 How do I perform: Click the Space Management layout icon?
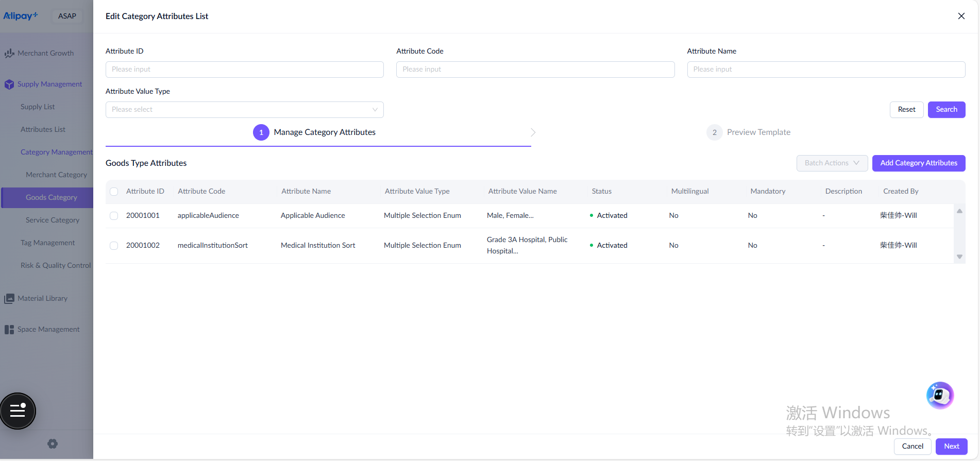coord(9,330)
